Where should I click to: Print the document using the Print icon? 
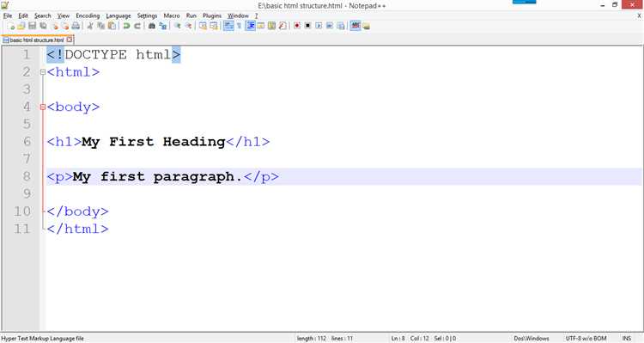[x=76, y=26]
